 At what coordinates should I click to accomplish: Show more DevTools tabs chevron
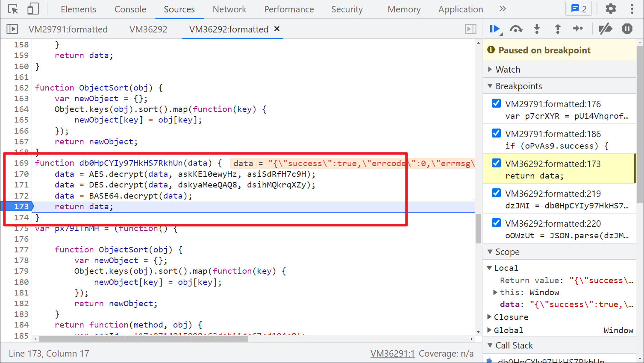click(x=503, y=9)
